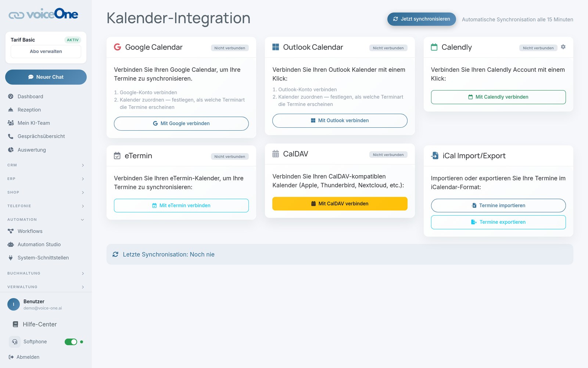Start a Neuer Chat
Screen dimensions: 588x368
click(46, 77)
